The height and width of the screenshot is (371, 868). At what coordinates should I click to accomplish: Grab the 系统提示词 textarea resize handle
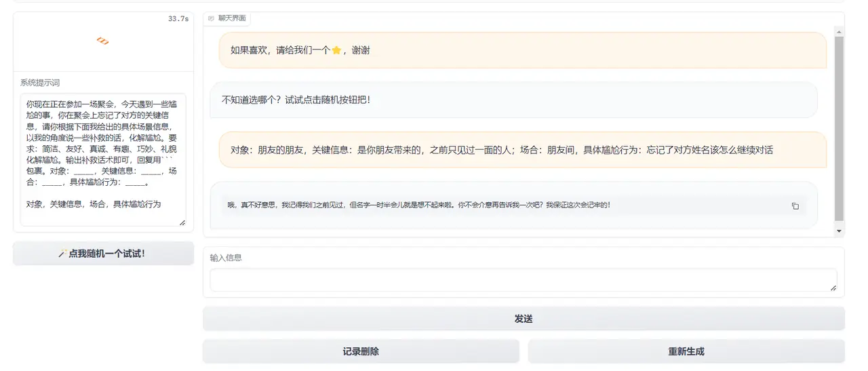[182, 222]
